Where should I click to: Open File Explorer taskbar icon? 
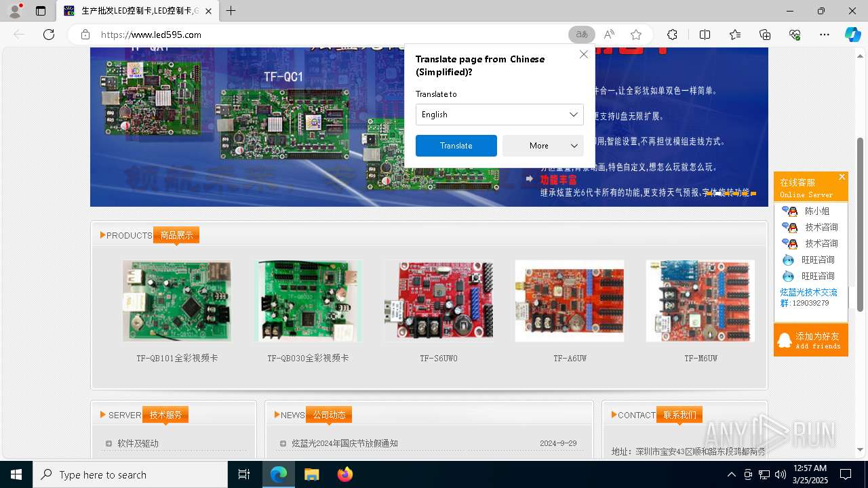pyautogui.click(x=311, y=474)
